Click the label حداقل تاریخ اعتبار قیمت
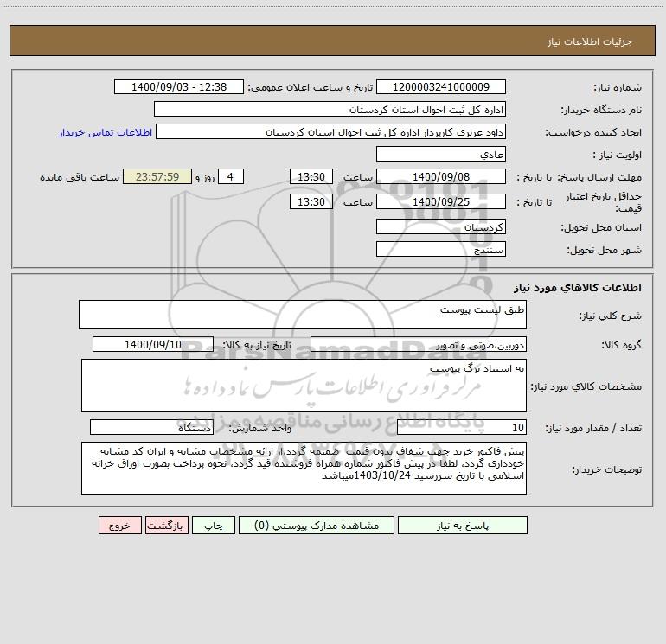Viewport: 666px width, 644px height. point(604,202)
